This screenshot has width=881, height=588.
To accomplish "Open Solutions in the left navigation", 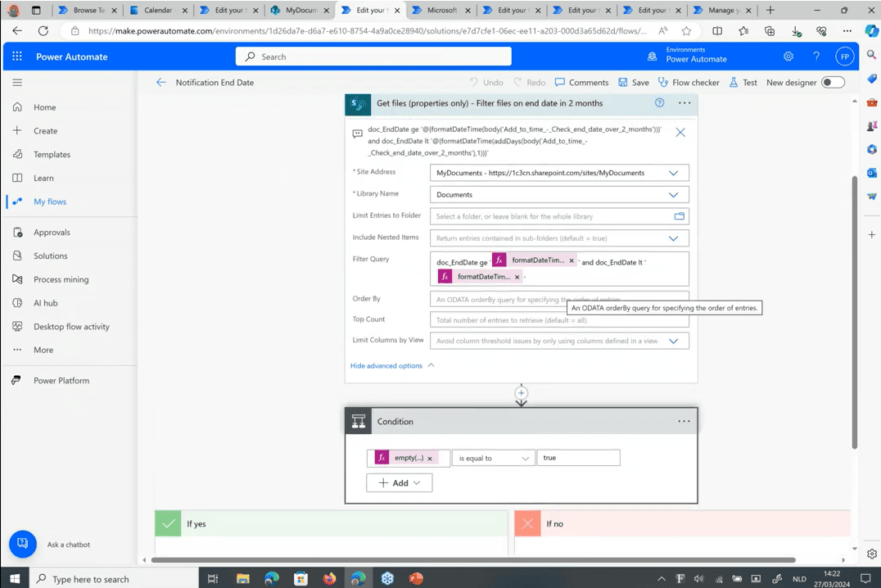I will coord(50,256).
